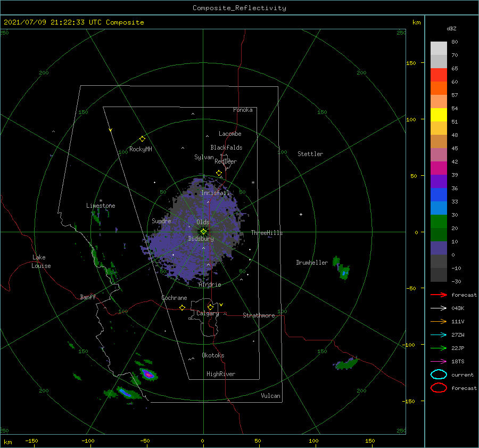Click the RockyMH label
Viewport: 479px width, 448px height.
[141, 149]
